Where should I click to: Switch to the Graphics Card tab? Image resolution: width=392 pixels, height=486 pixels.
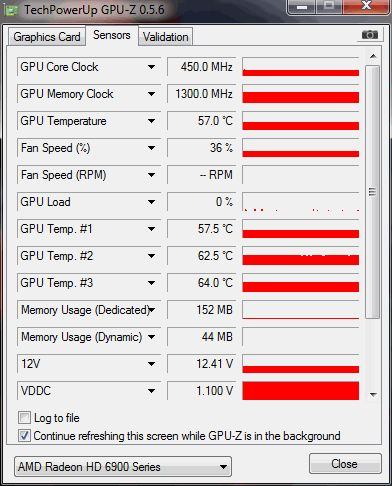pyautogui.click(x=47, y=37)
